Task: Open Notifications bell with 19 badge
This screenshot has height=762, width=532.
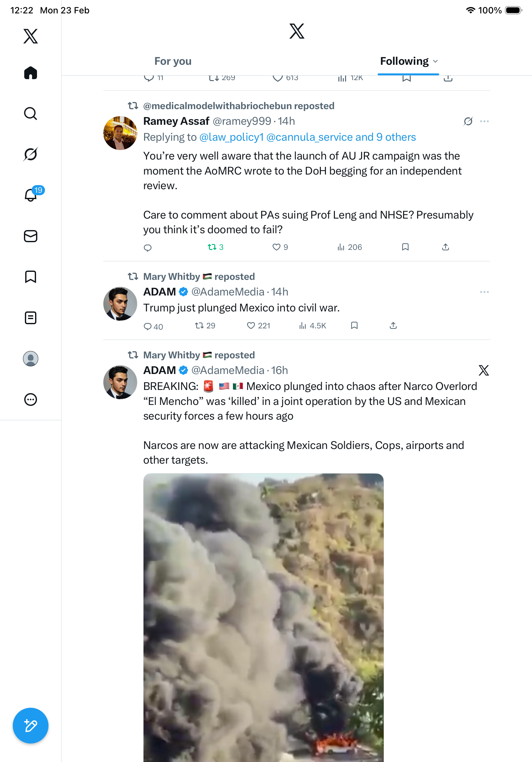Action: (31, 195)
